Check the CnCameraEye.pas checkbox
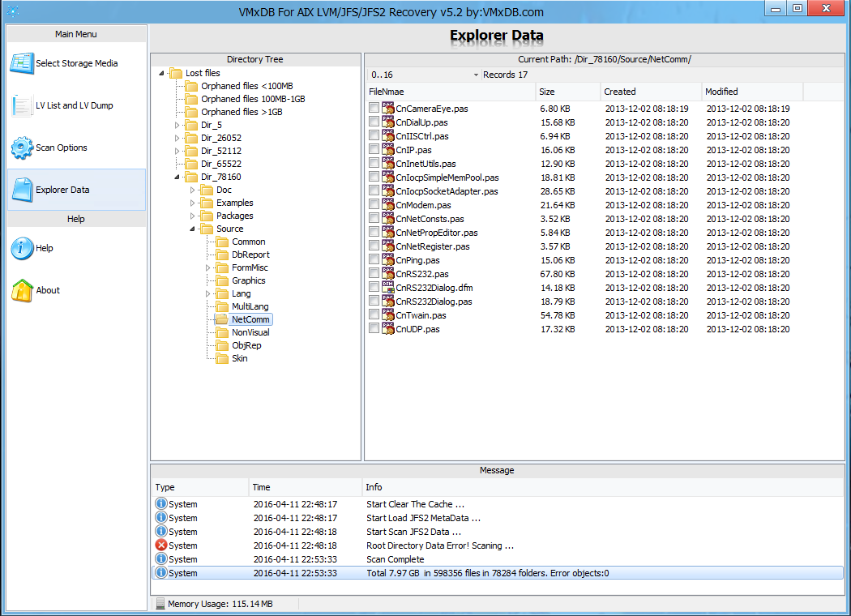This screenshot has width=851, height=616. tap(374, 108)
